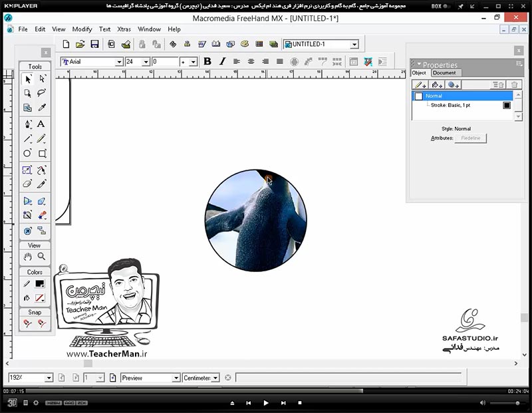Viewport: 532px width, 413px height.
Task: Align text right
Action: pos(265,61)
